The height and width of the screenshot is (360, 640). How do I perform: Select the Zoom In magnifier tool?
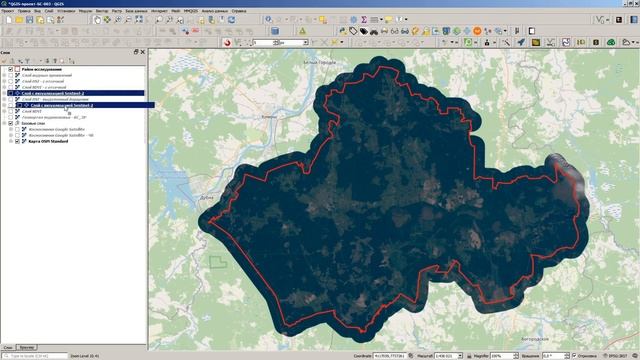[x=118, y=20]
